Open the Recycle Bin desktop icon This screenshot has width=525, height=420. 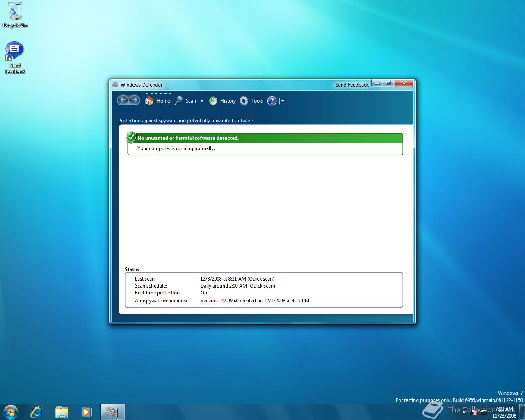coord(15,15)
